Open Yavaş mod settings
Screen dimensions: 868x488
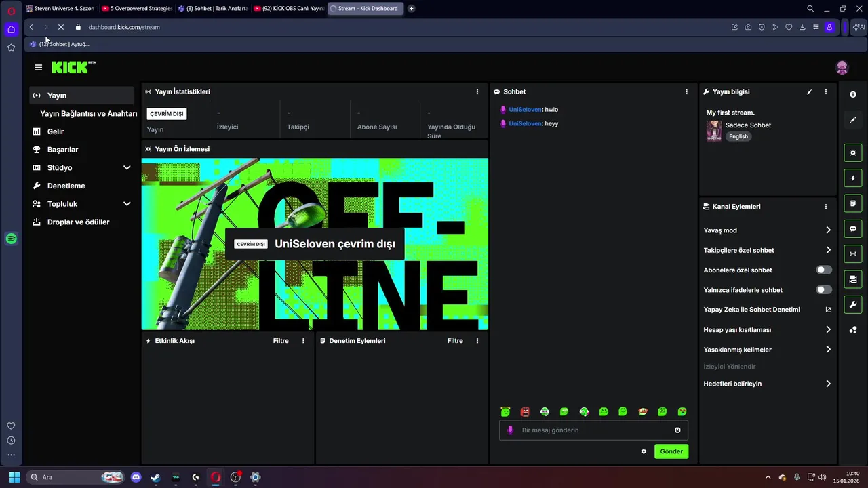pyautogui.click(x=767, y=230)
